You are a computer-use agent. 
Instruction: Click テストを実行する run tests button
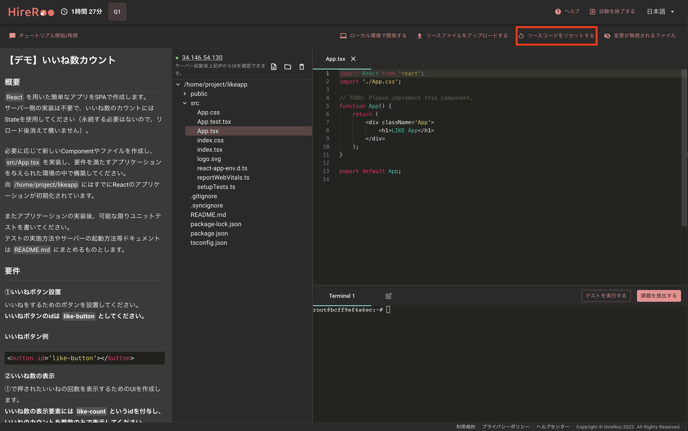pos(606,296)
